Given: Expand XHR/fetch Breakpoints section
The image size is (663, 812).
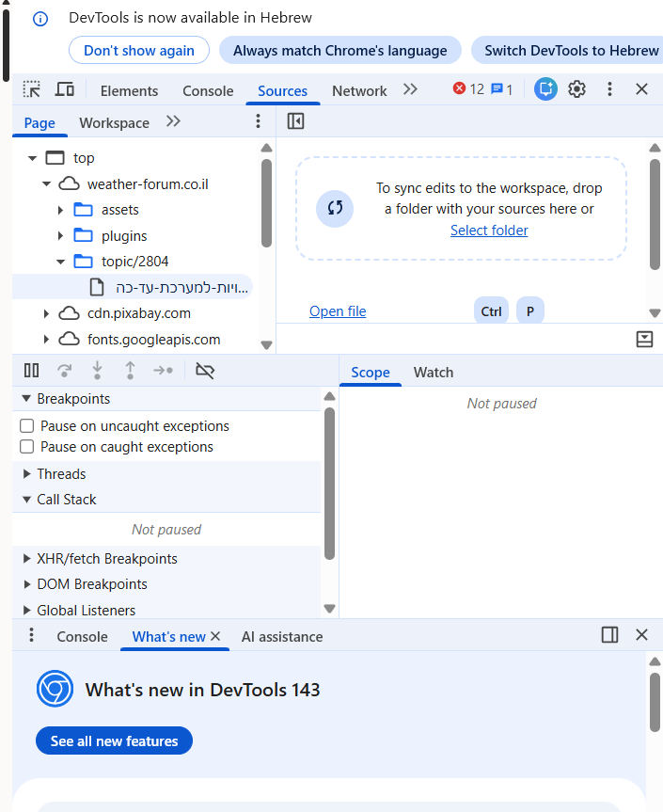Looking at the screenshot, I should pos(27,559).
